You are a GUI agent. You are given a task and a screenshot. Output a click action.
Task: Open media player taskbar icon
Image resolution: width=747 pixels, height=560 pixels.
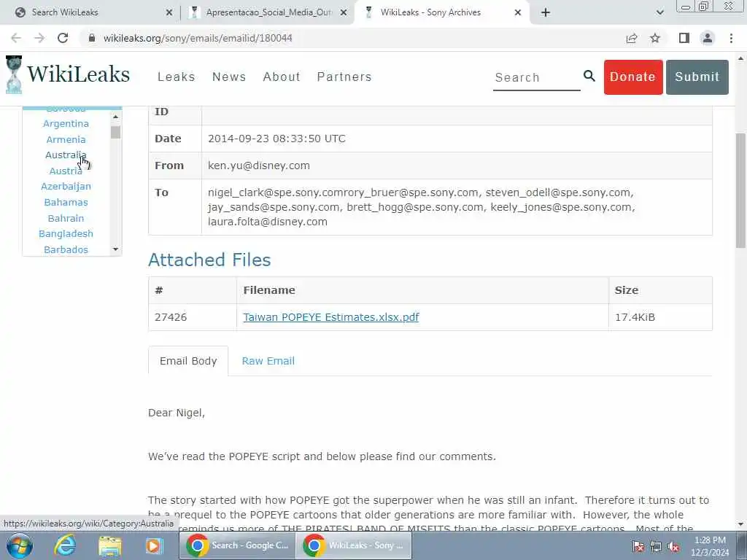tap(155, 545)
